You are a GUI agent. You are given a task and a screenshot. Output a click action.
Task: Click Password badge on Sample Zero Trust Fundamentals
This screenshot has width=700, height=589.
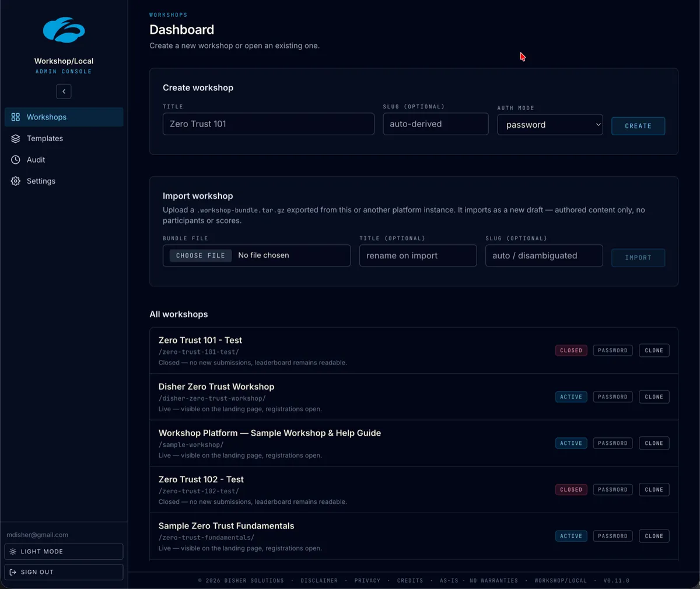(x=612, y=536)
